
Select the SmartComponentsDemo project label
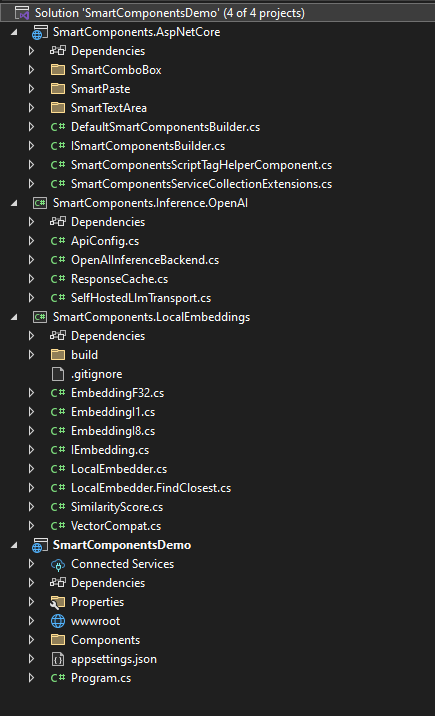click(x=122, y=545)
